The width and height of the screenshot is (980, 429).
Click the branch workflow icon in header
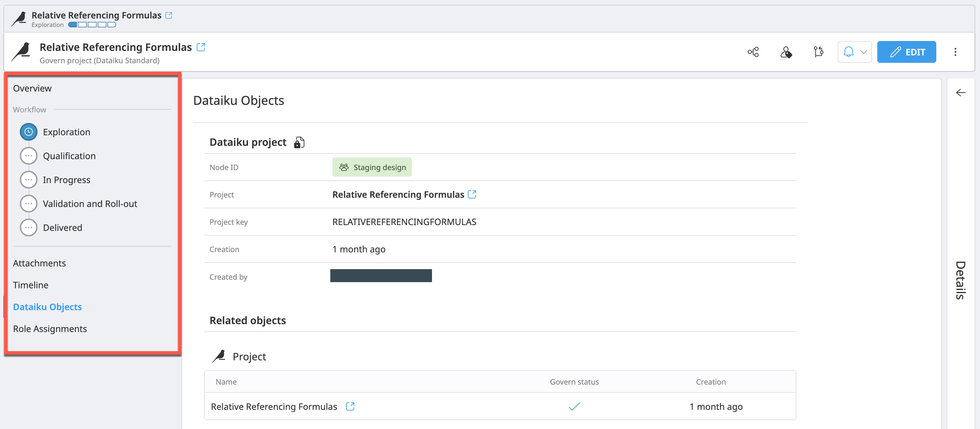[818, 52]
